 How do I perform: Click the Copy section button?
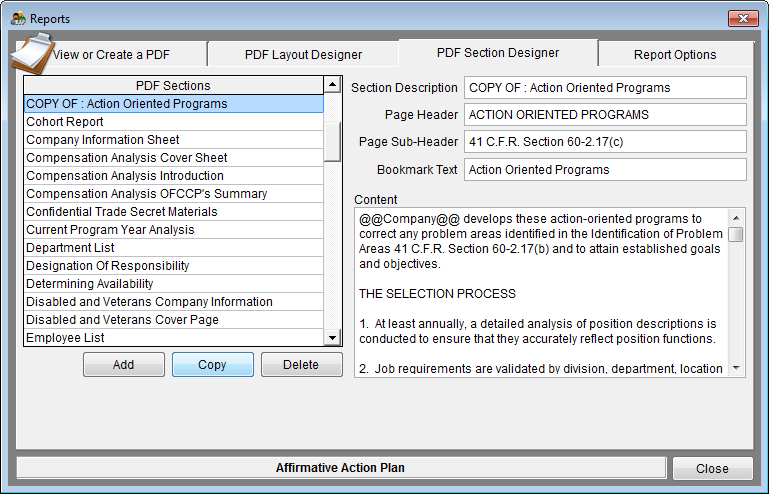[x=212, y=364]
